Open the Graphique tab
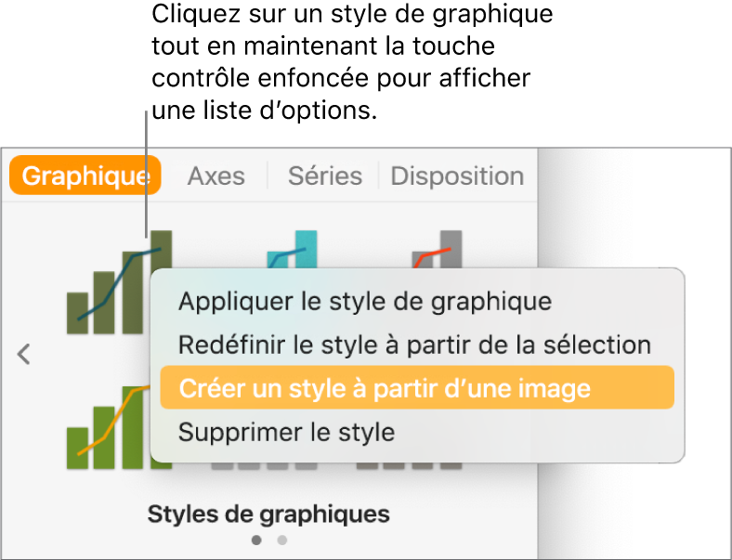 click(85, 176)
